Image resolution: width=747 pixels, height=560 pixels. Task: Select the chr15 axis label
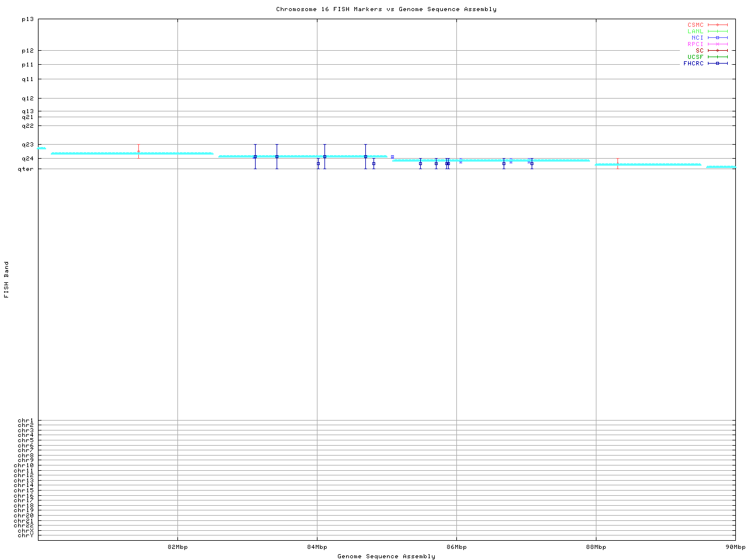(24, 491)
